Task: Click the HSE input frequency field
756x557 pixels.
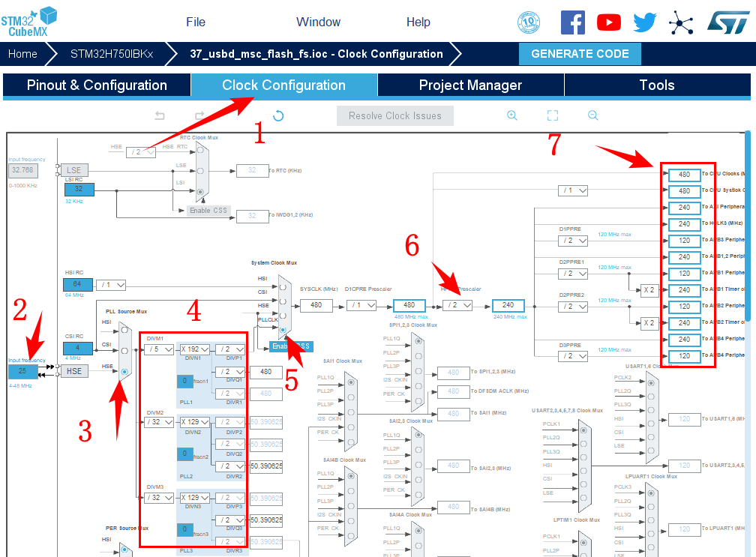Action: point(22,372)
